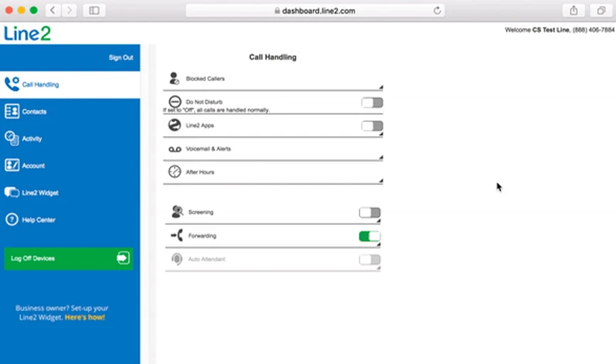This screenshot has height=364, width=616.
Task: Click the Forwarding phone arrow icon
Action: [177, 236]
